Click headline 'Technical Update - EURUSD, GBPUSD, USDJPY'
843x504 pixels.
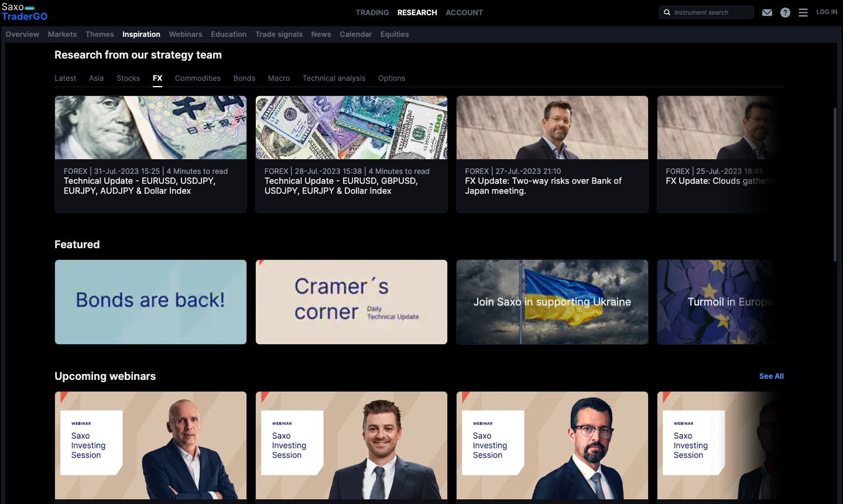pos(341,186)
